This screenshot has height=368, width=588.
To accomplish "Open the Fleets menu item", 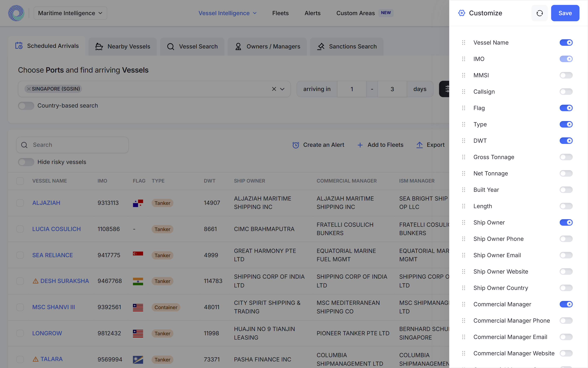I will tap(280, 13).
